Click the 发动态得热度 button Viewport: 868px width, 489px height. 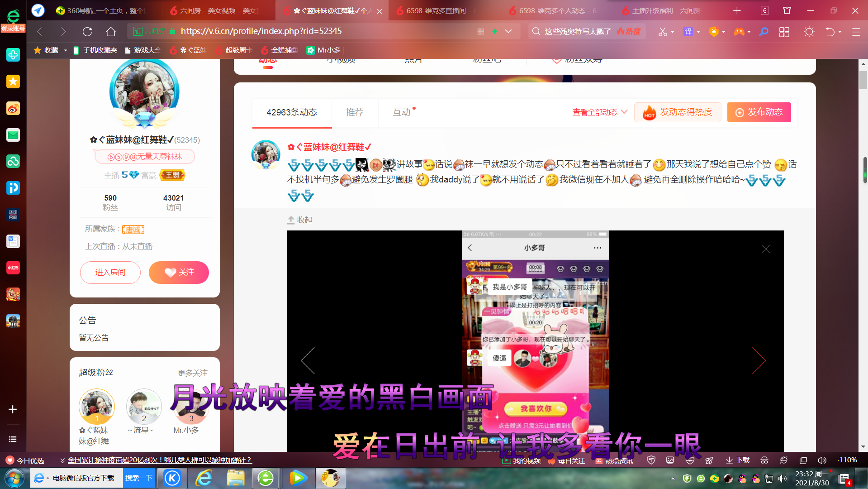(678, 112)
